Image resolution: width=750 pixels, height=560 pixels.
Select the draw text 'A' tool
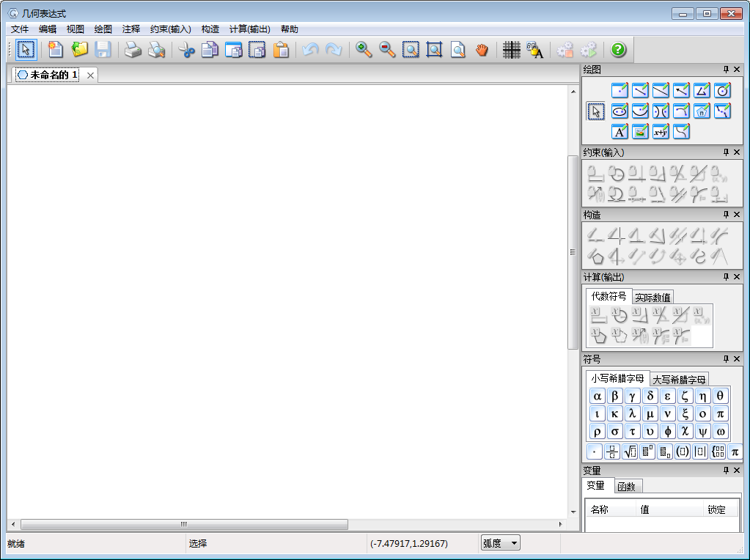coord(620,131)
